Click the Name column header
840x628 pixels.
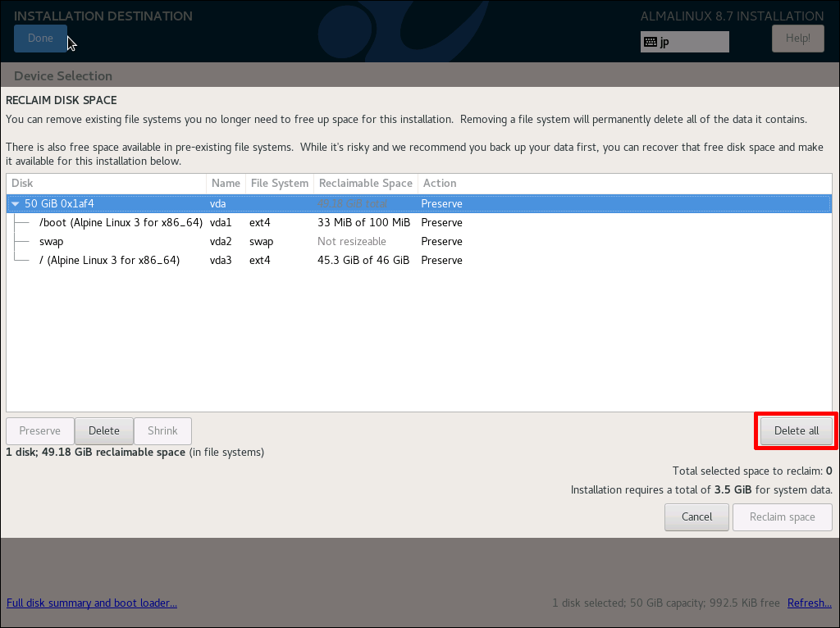pyautogui.click(x=226, y=183)
